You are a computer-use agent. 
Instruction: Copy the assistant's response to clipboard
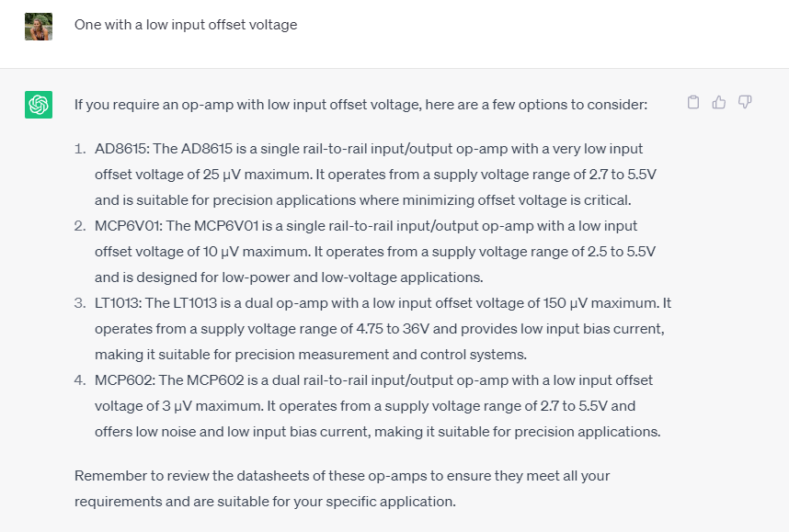point(694,102)
